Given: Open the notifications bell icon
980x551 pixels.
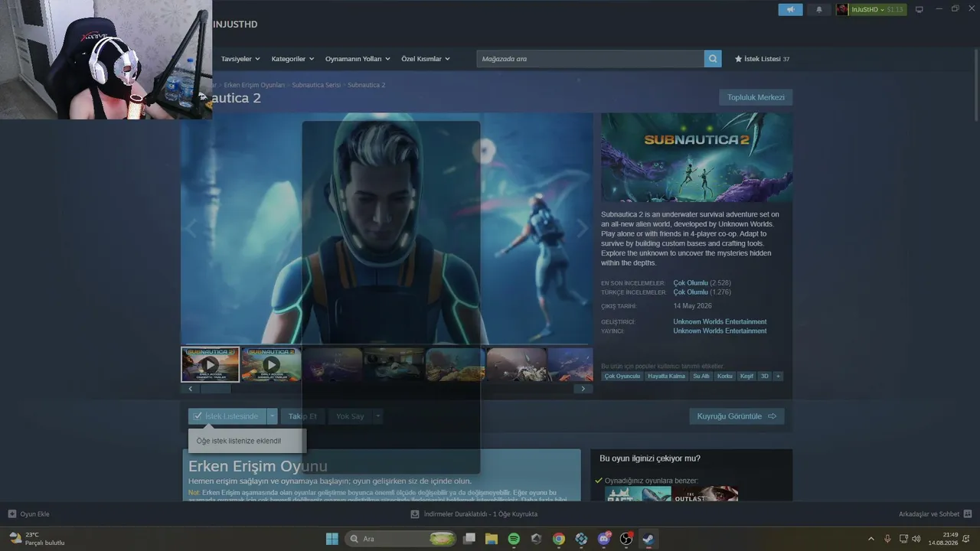Looking at the screenshot, I should tap(819, 10).
